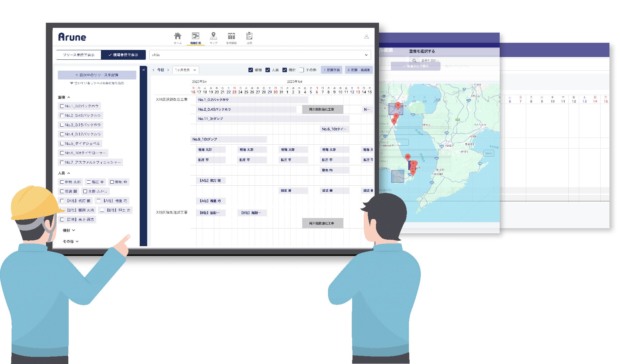This screenshot has height=364, width=620.
Task: Select 【A社】揚重 巧 schedule bar
Action: pos(211,201)
